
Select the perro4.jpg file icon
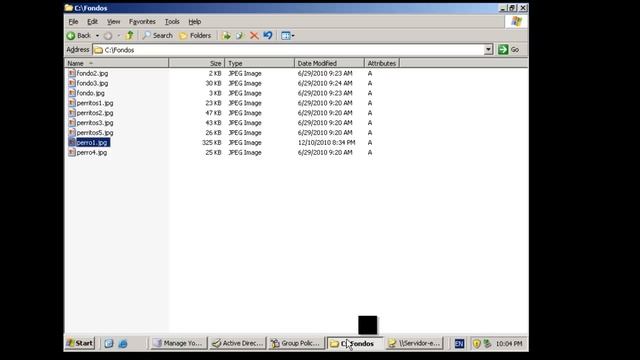point(72,152)
